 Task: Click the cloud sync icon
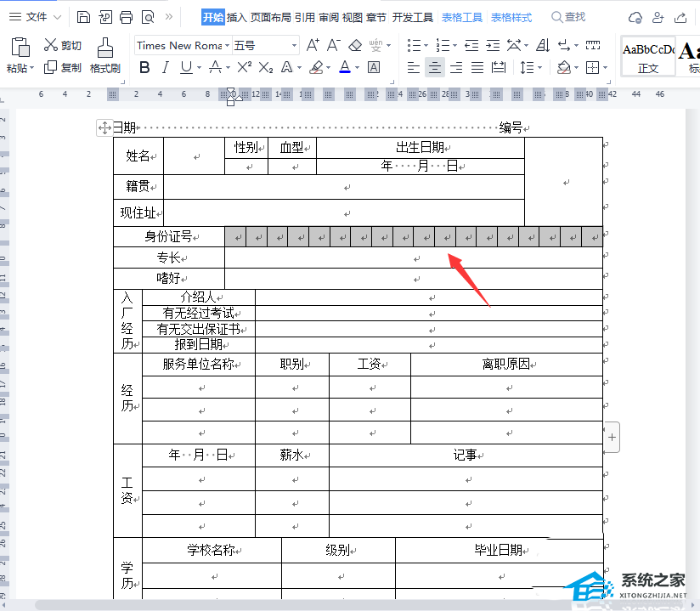point(635,17)
